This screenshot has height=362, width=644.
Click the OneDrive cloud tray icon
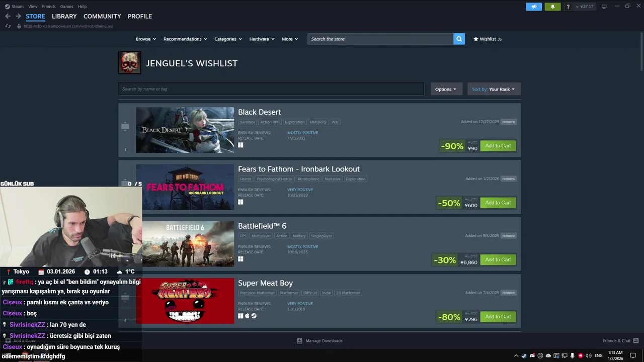548,355
